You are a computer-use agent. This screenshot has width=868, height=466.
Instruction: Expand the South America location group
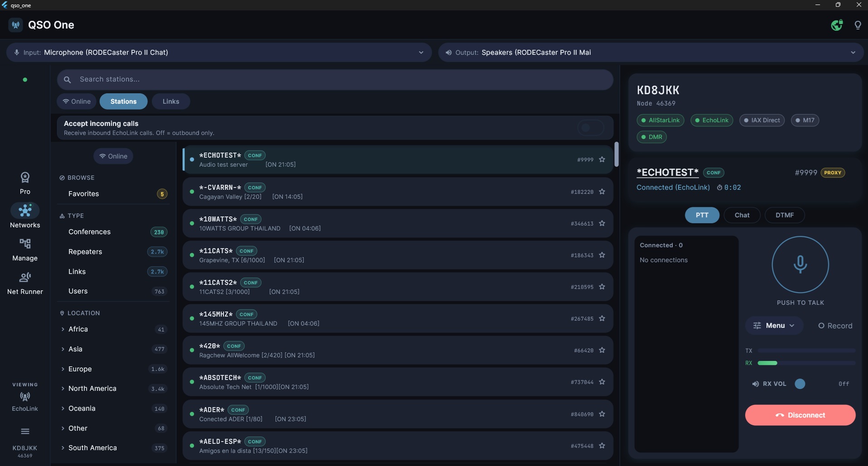point(113,448)
